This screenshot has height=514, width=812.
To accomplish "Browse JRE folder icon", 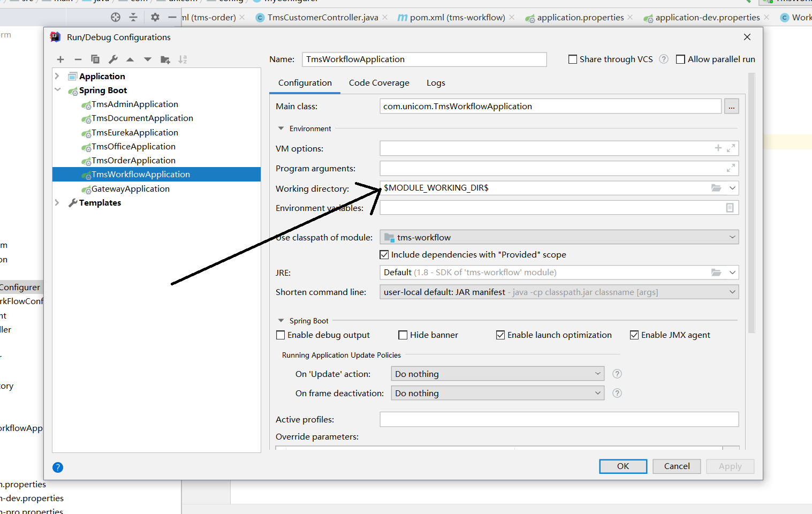I will (716, 273).
